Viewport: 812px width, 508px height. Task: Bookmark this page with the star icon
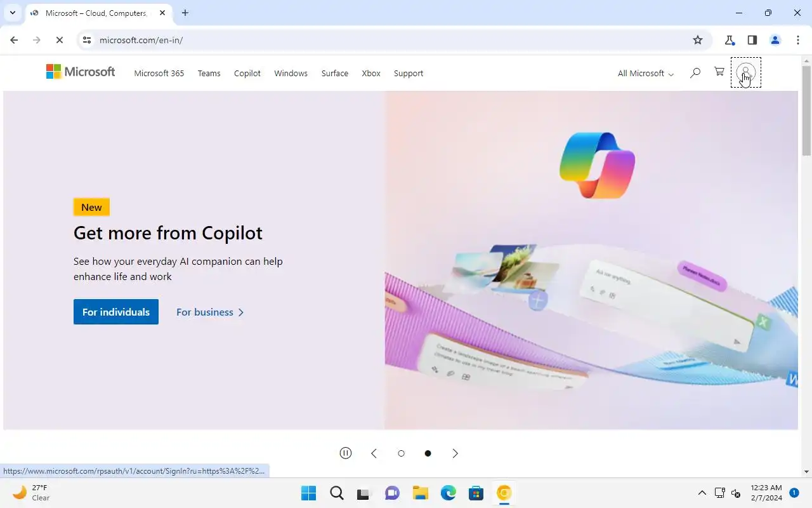pyautogui.click(x=698, y=40)
